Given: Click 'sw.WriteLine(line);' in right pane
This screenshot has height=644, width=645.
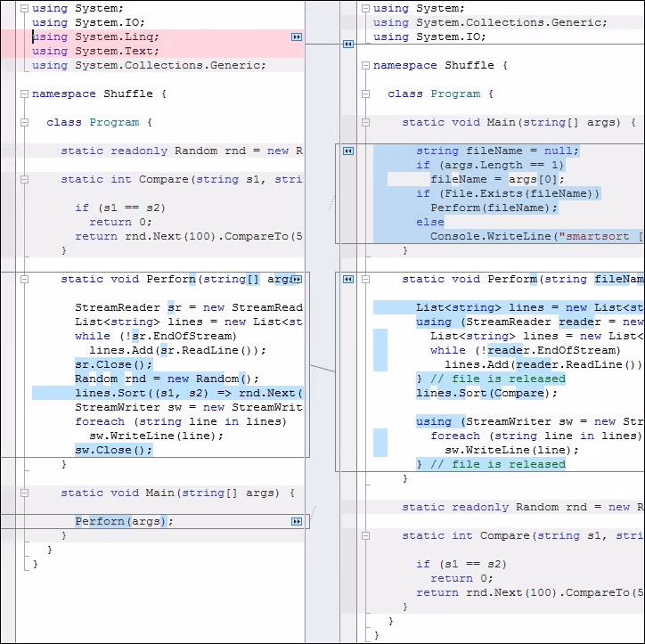Looking at the screenshot, I should tap(511, 450).
